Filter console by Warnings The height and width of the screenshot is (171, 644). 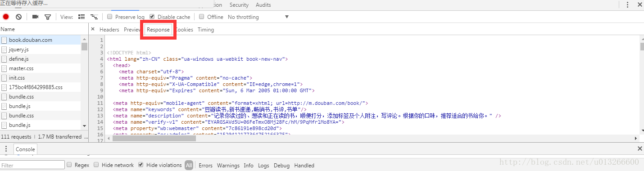tap(228, 165)
